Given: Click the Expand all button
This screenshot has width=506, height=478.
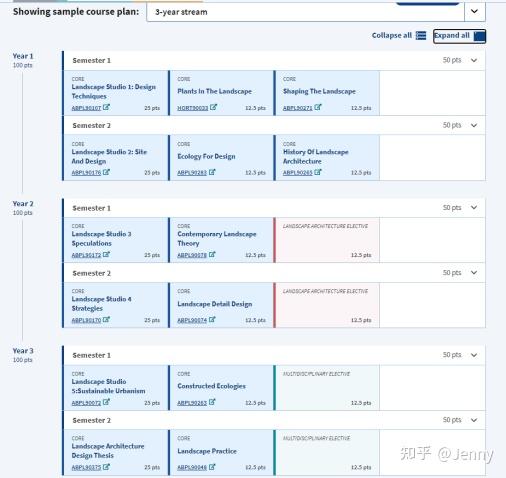Looking at the screenshot, I should (x=459, y=36).
